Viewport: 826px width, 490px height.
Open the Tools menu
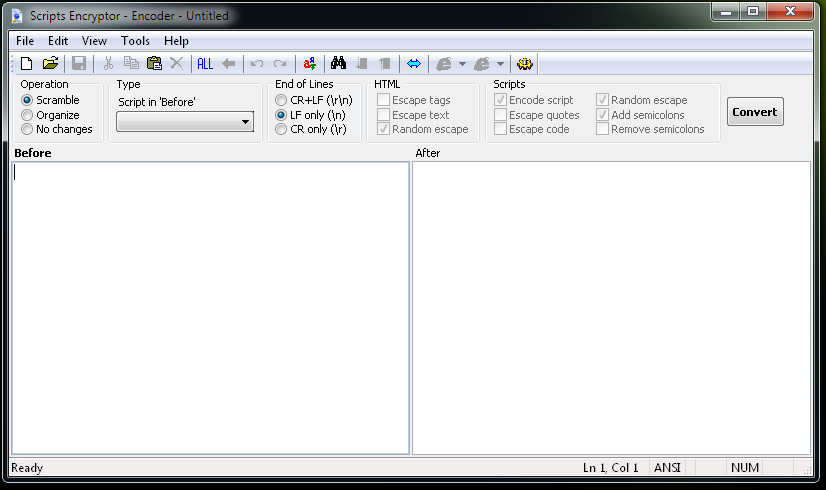coord(135,41)
